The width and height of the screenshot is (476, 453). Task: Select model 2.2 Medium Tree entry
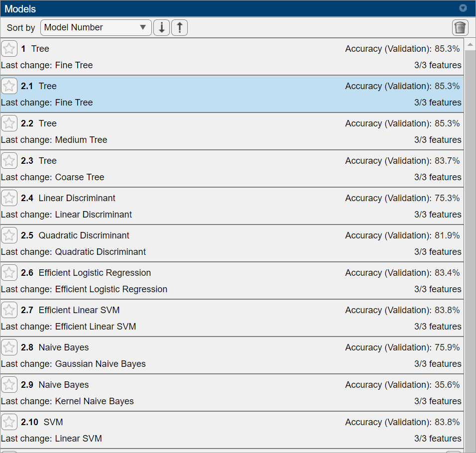pyautogui.click(x=232, y=131)
